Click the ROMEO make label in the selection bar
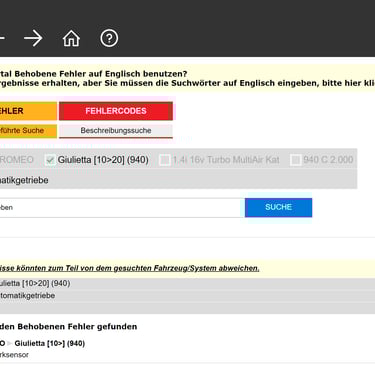 point(17,160)
